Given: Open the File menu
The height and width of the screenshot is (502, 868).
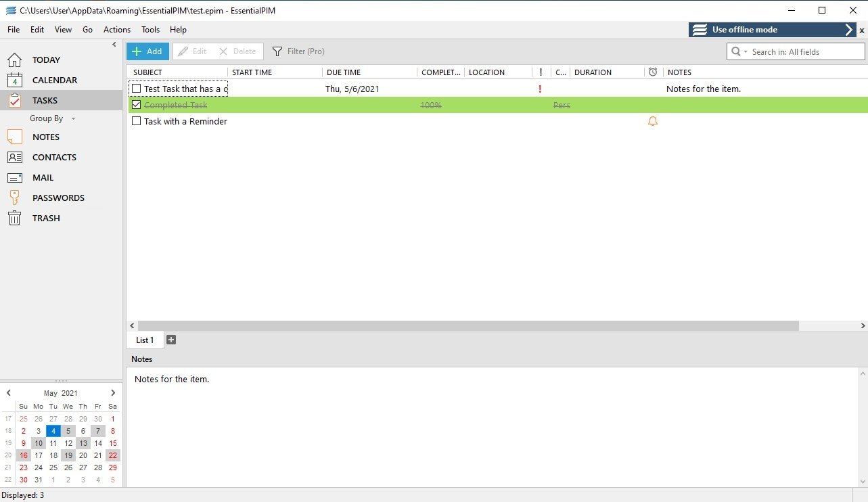Looking at the screenshot, I should [14, 30].
